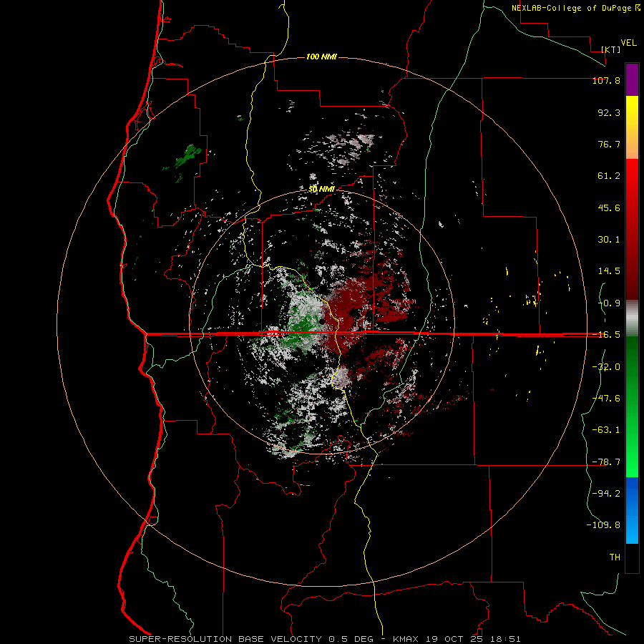Click the -78.7 scale value

[x=606, y=462]
